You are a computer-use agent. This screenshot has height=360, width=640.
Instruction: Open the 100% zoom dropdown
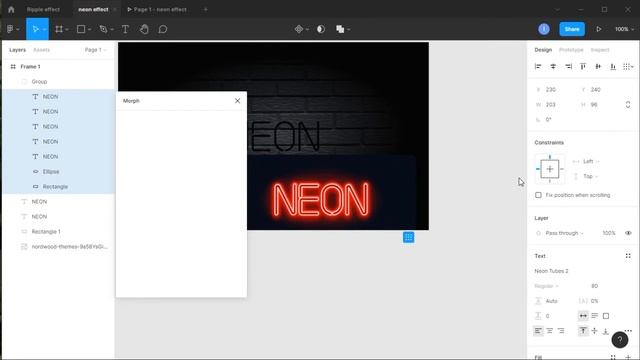(624, 29)
